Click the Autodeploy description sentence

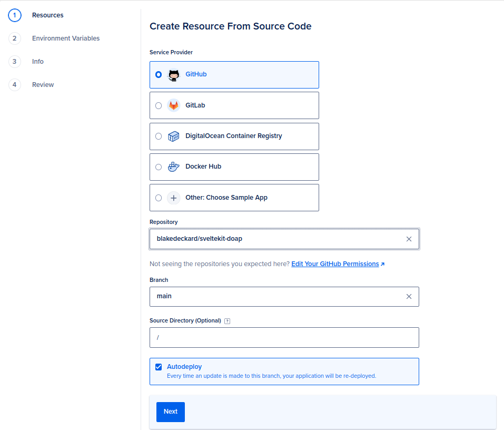point(271,376)
